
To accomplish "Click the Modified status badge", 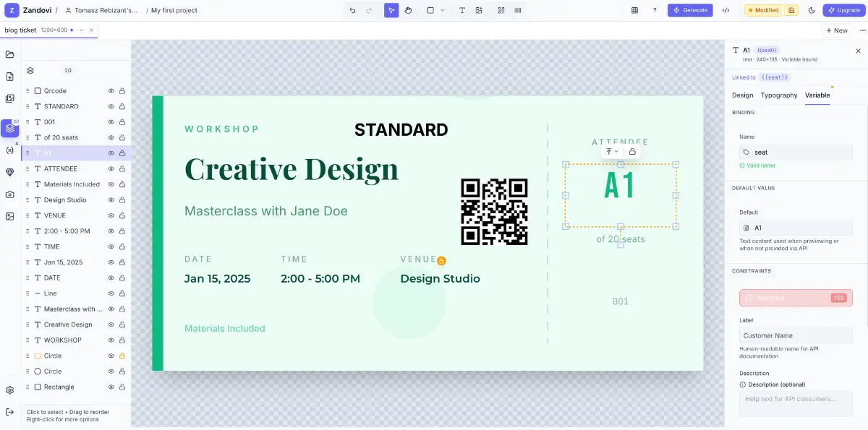I will click(763, 10).
